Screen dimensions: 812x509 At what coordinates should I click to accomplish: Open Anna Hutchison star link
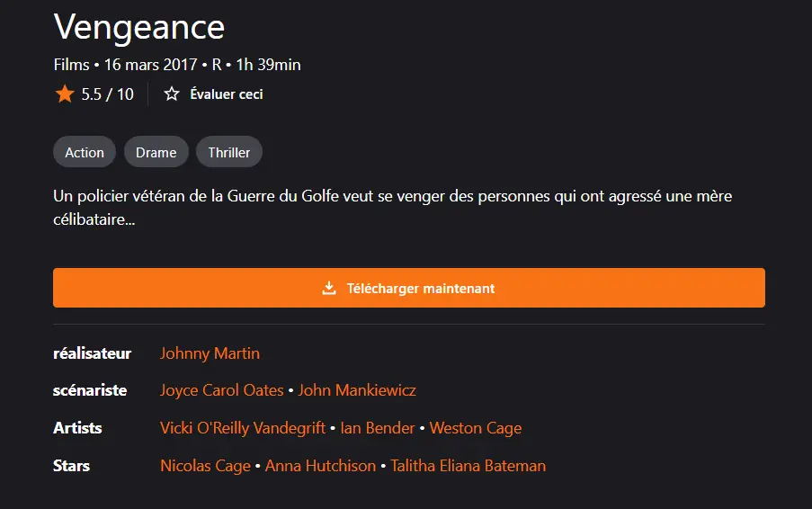pos(320,466)
